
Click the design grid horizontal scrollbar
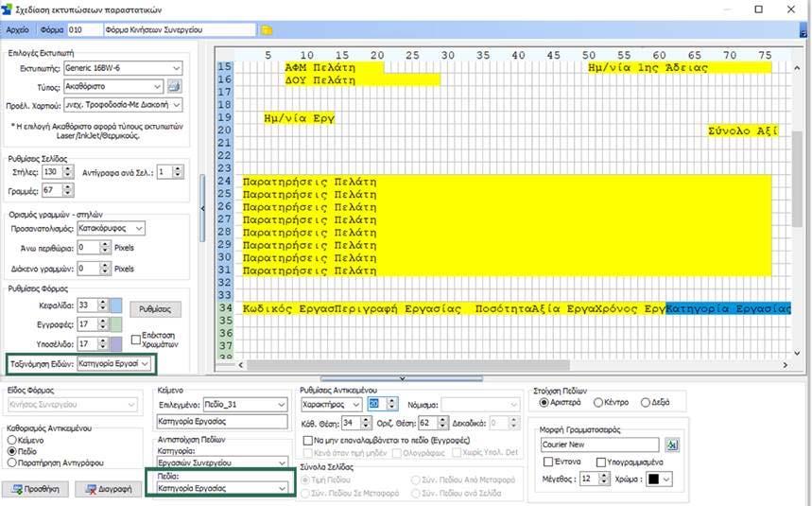408,365
